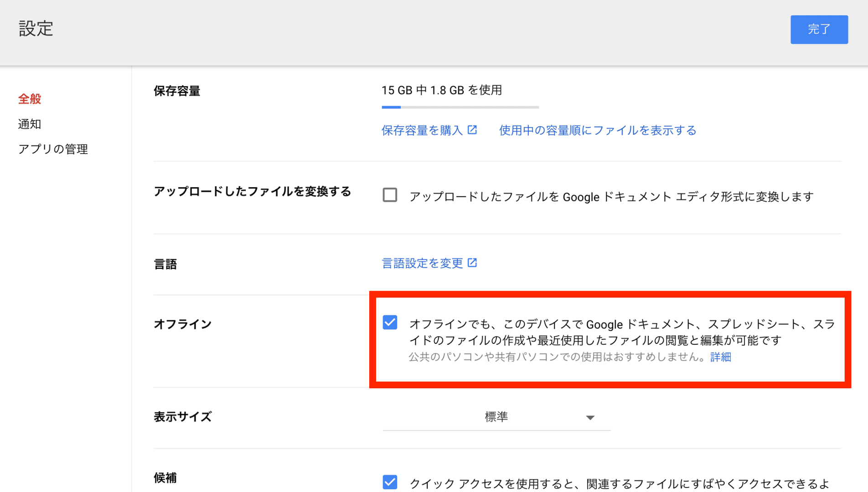Click the 表示サイズ dropdown arrow
The height and width of the screenshot is (492, 868).
coord(590,418)
